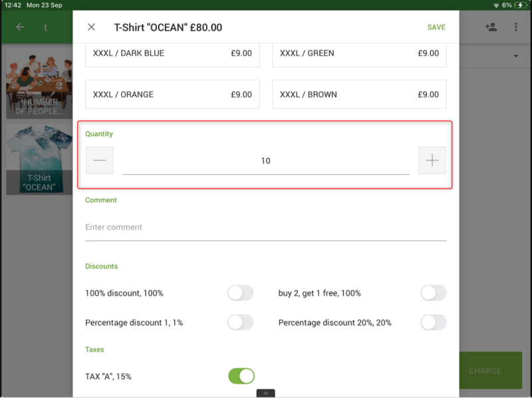
Task: Decrease quantity with the minus button
Action: coord(100,160)
